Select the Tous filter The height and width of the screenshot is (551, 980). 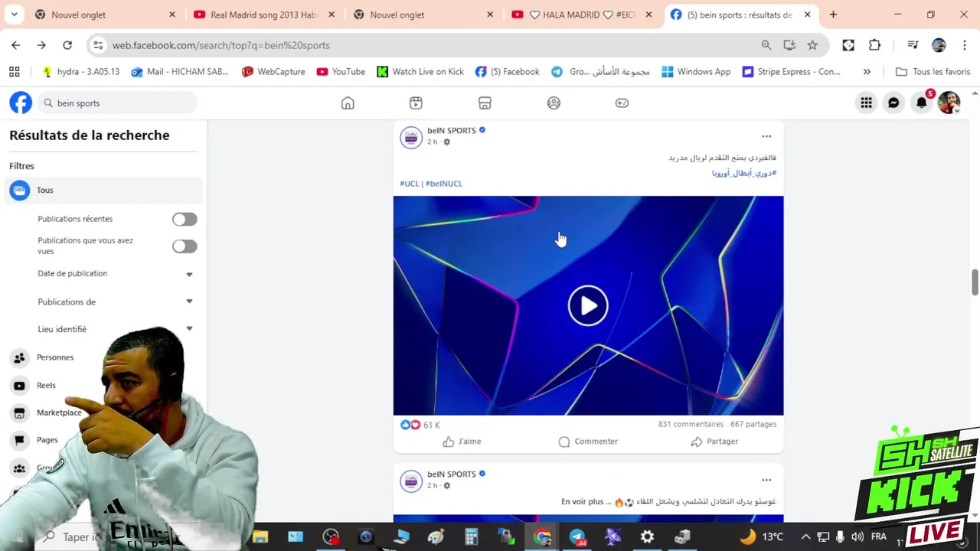pyautogui.click(x=104, y=190)
